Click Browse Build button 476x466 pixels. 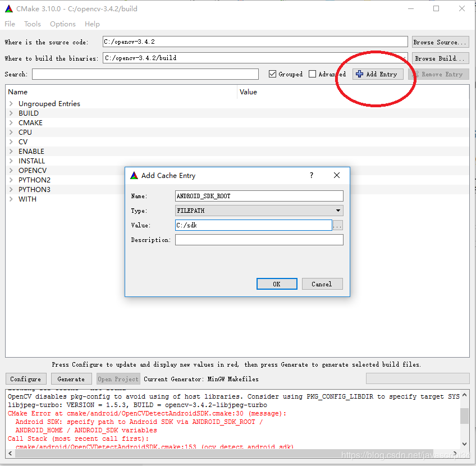click(441, 58)
